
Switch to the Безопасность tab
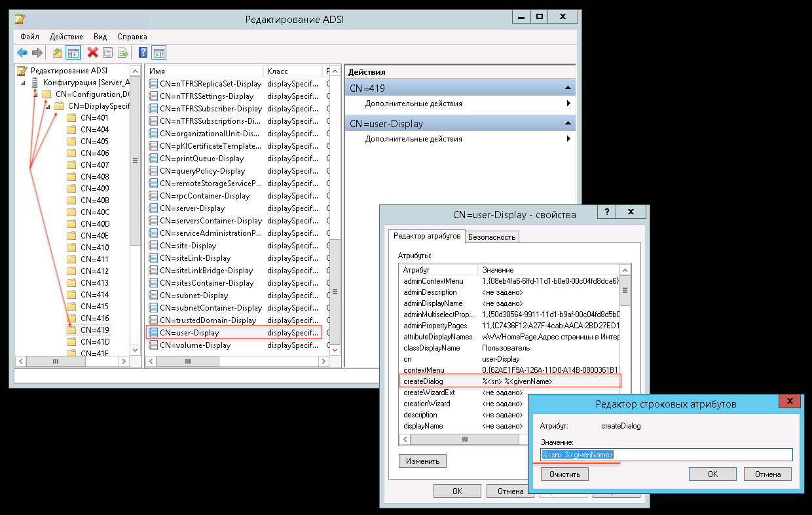(492, 237)
